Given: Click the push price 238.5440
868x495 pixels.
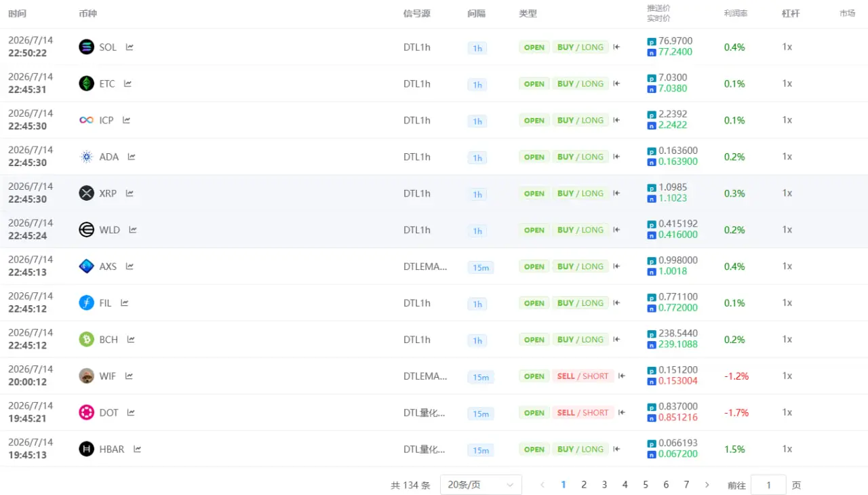Looking at the screenshot, I should [678, 333].
